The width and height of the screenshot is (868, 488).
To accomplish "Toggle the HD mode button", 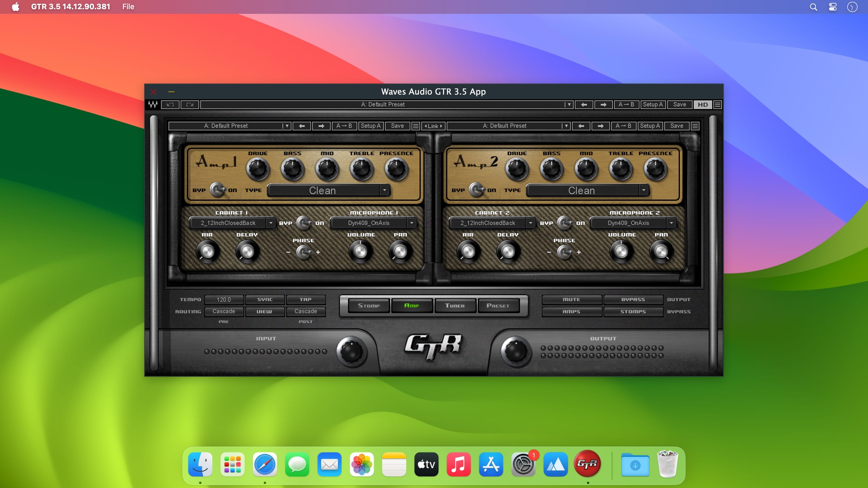I will pyautogui.click(x=703, y=104).
